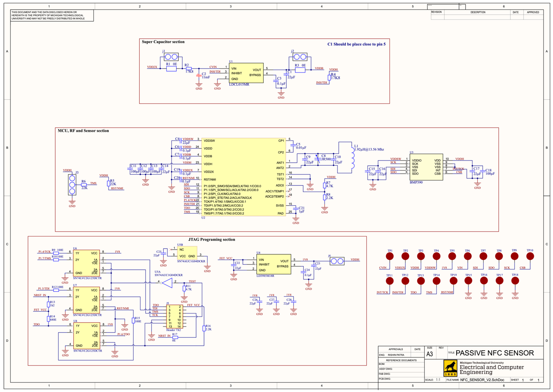Select test point TP1 for CVIN
553x392 pixels.
tap(390, 256)
